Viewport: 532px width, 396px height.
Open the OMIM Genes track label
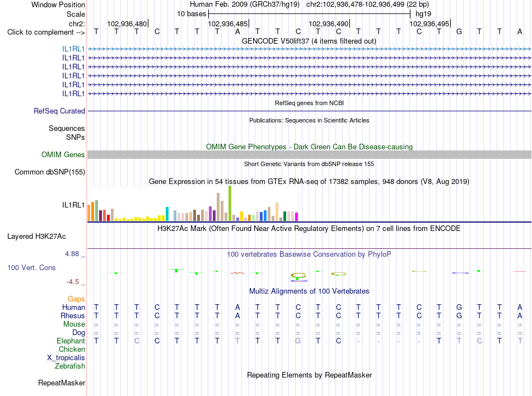click(x=63, y=154)
